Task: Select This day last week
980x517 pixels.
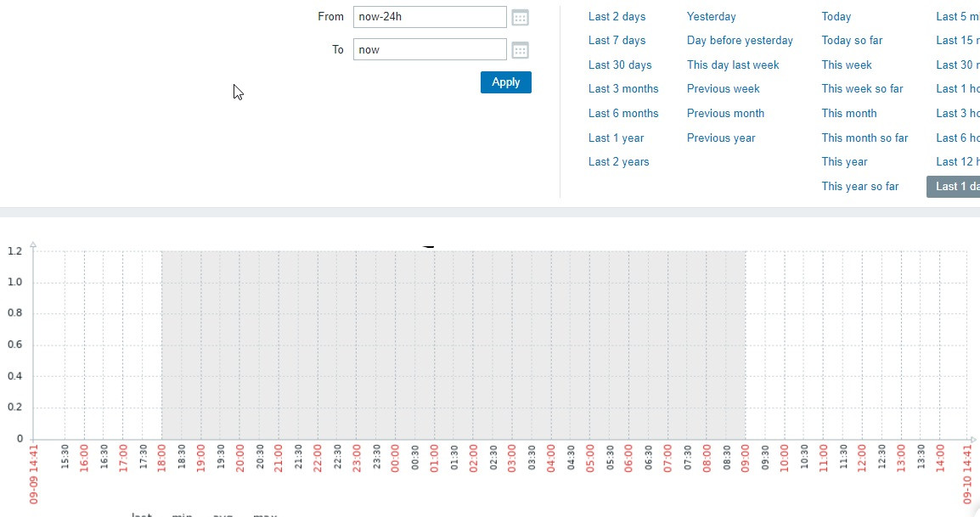Action: coord(733,65)
